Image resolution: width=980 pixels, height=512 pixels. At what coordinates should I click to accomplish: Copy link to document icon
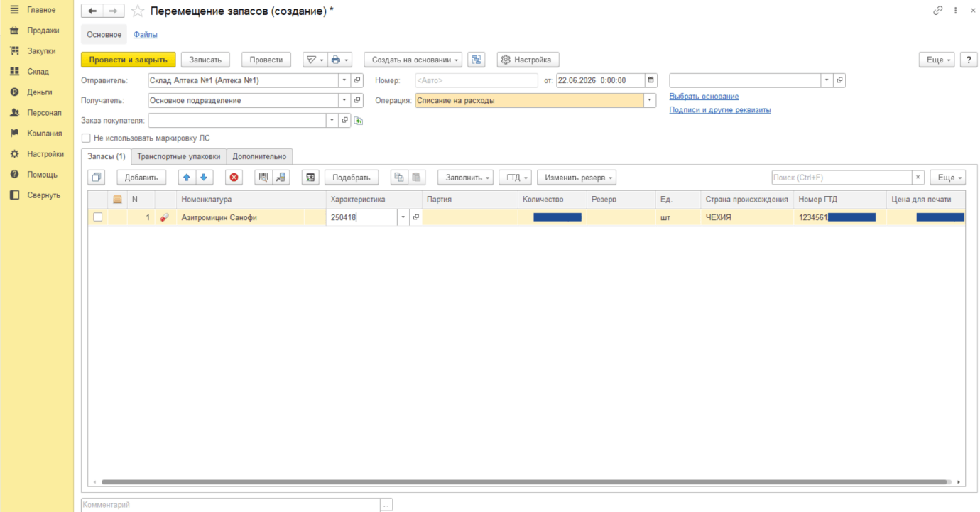(938, 11)
